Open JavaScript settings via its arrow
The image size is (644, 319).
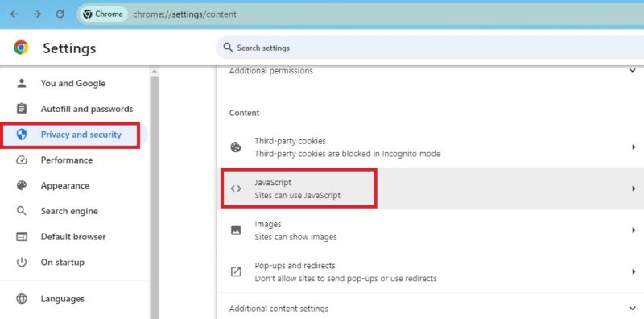coord(634,188)
